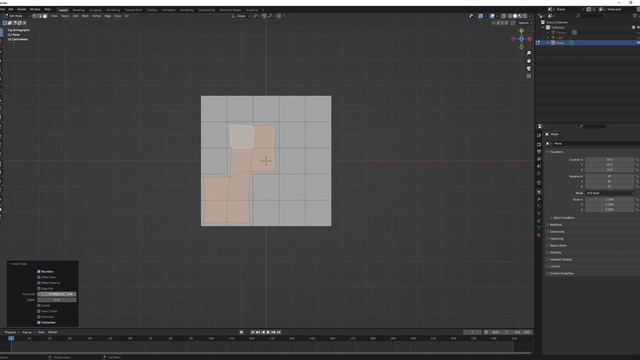Click the properties search field
This screenshot has height=360, width=640.
592,126
